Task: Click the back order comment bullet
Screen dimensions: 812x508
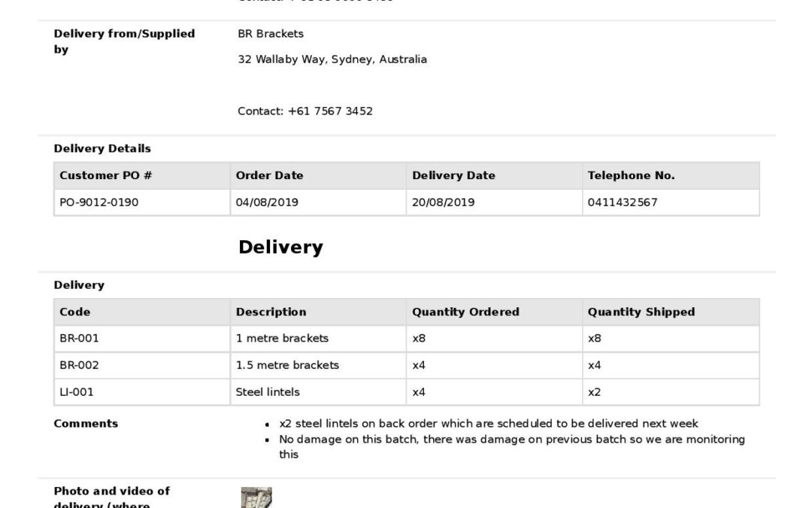Action: click(489, 424)
